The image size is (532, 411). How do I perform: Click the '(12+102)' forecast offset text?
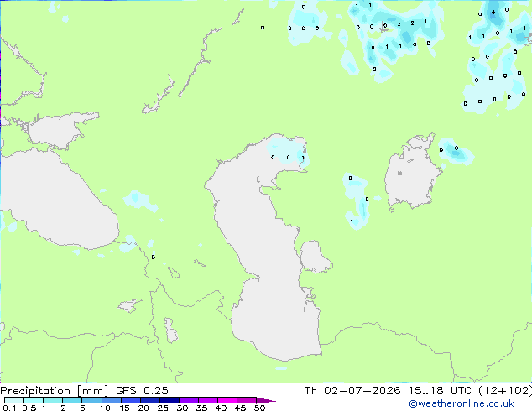point(505,391)
